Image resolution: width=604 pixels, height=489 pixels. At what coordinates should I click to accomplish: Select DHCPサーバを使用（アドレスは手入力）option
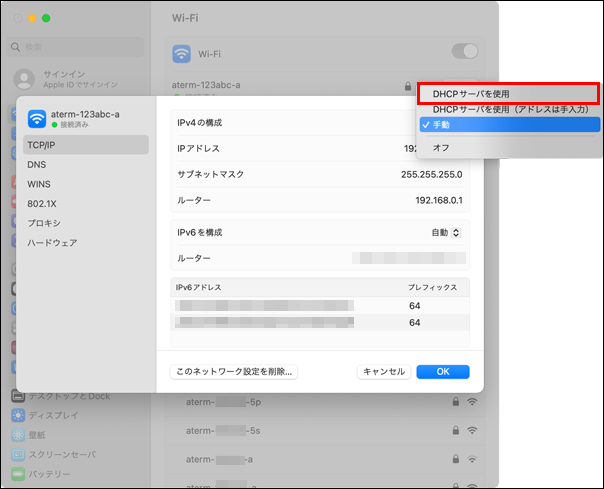pyautogui.click(x=510, y=109)
